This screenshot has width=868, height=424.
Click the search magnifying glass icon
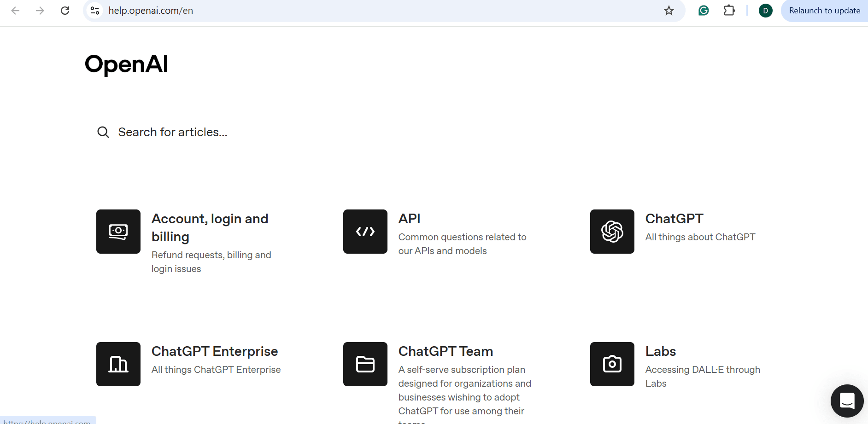tap(103, 133)
